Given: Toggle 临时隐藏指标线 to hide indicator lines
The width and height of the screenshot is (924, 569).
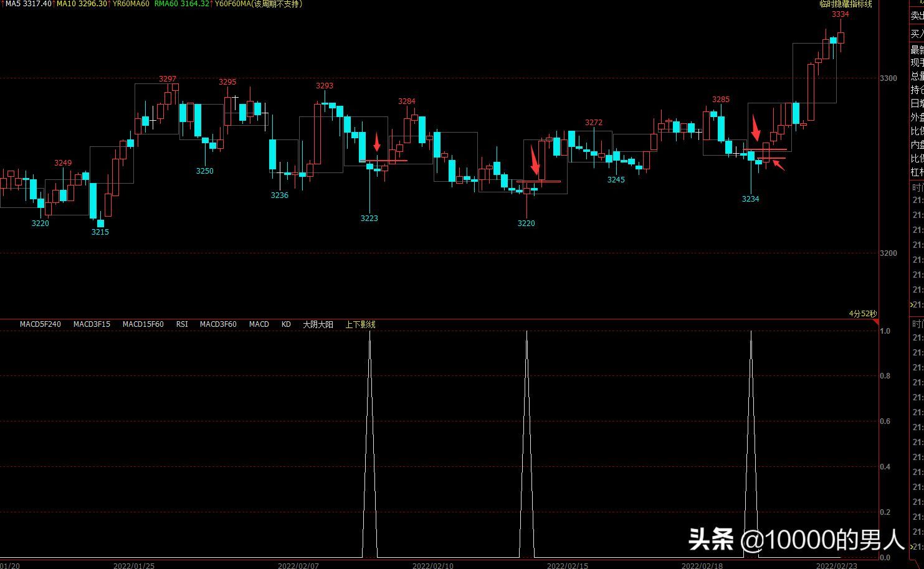Looking at the screenshot, I should pyautogui.click(x=845, y=4).
